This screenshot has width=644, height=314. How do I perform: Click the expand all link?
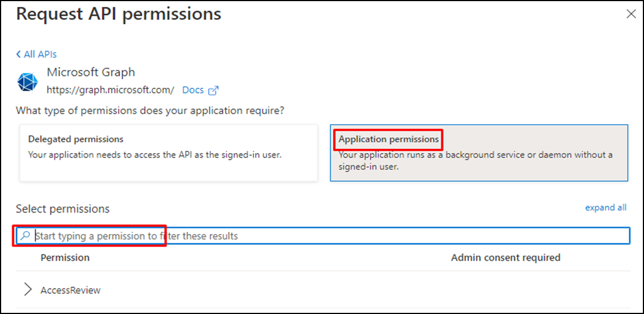(606, 207)
